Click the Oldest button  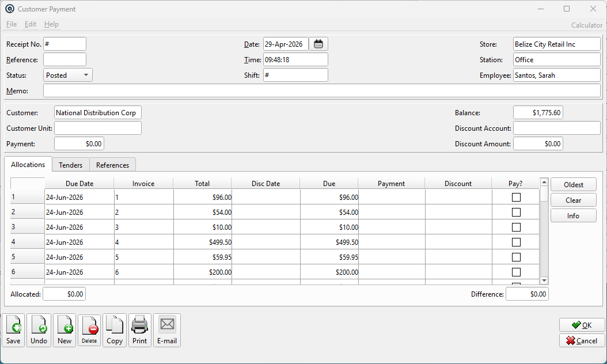pos(574,185)
